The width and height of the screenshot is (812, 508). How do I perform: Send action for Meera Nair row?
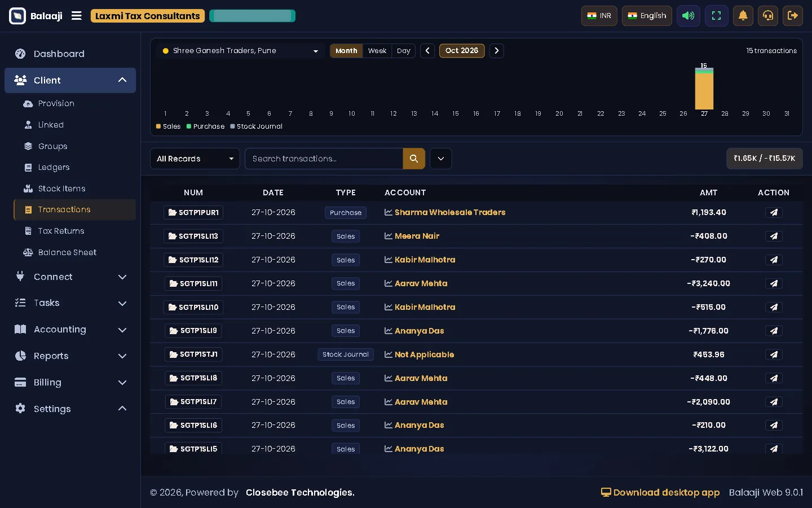[774, 237]
